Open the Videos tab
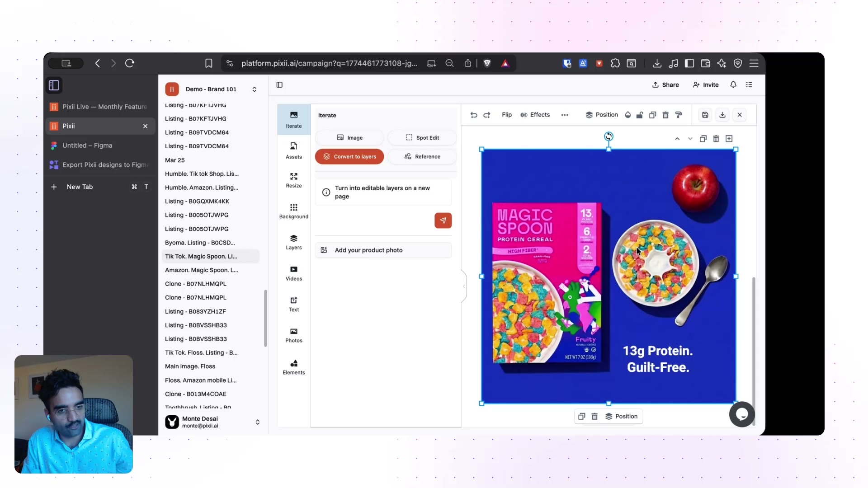 294,273
